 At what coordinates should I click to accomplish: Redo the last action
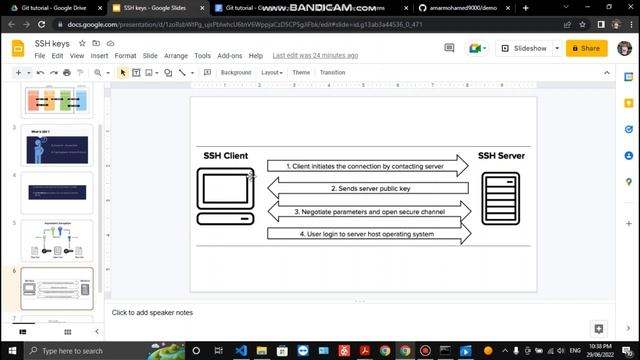[x=54, y=73]
